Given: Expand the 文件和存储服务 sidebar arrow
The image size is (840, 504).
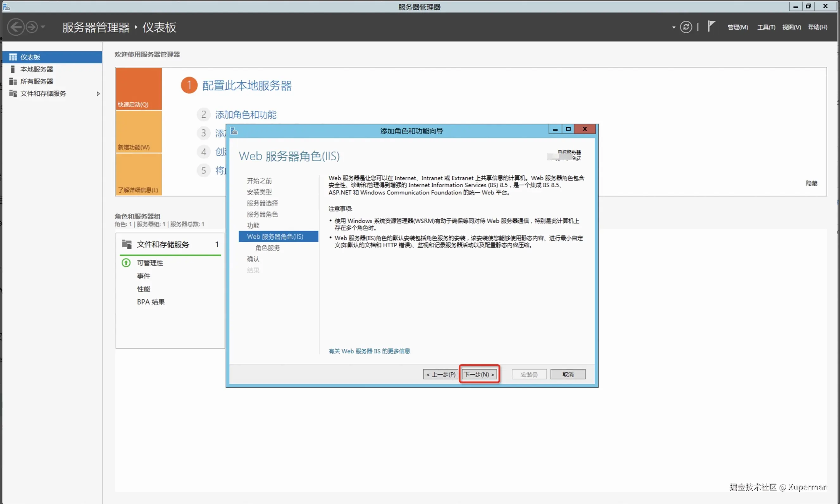Looking at the screenshot, I should [98, 94].
